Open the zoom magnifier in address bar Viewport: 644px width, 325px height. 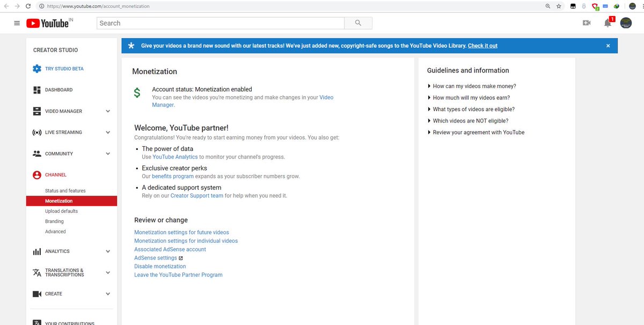click(547, 6)
